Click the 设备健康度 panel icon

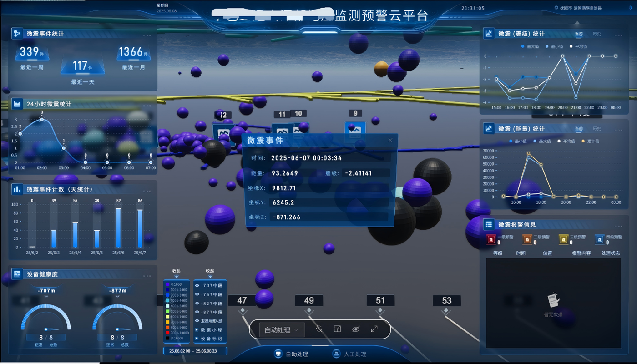pyautogui.click(x=17, y=274)
